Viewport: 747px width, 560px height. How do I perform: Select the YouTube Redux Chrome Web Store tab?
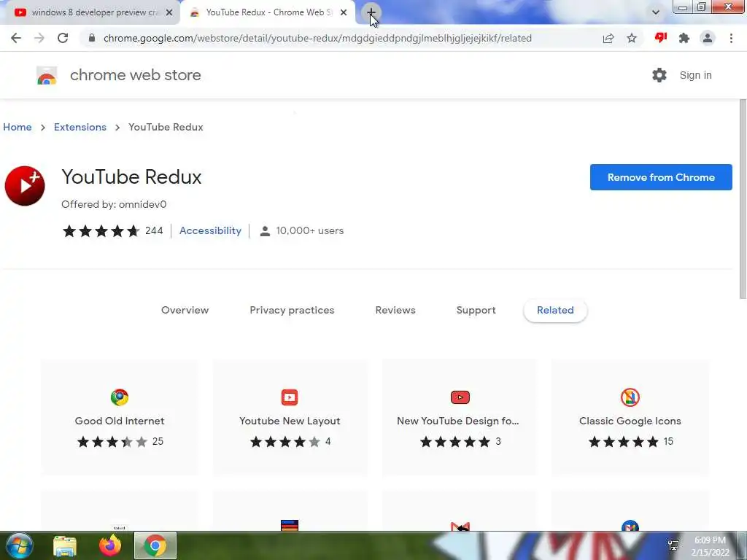268,12
